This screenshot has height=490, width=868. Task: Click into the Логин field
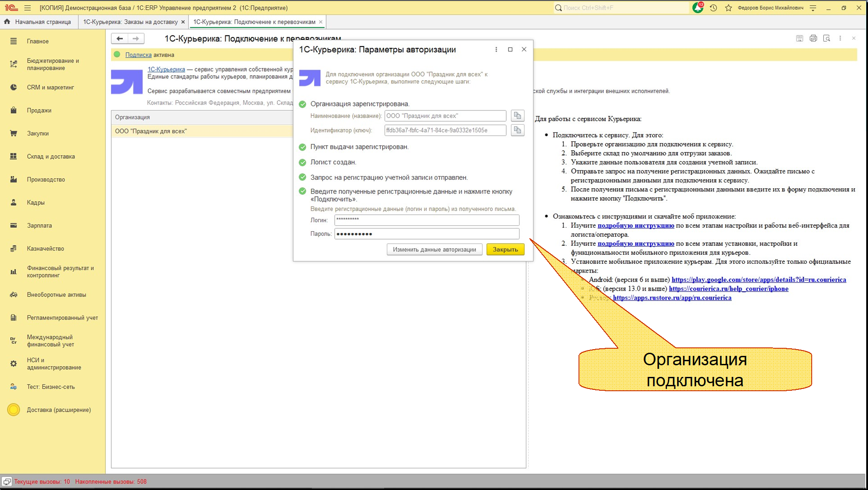point(427,220)
